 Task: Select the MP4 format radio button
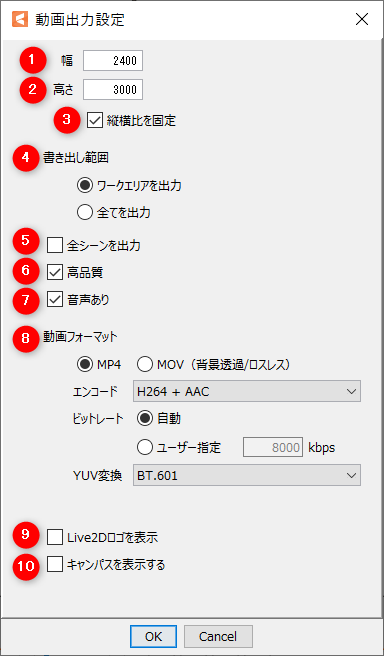tap(85, 365)
